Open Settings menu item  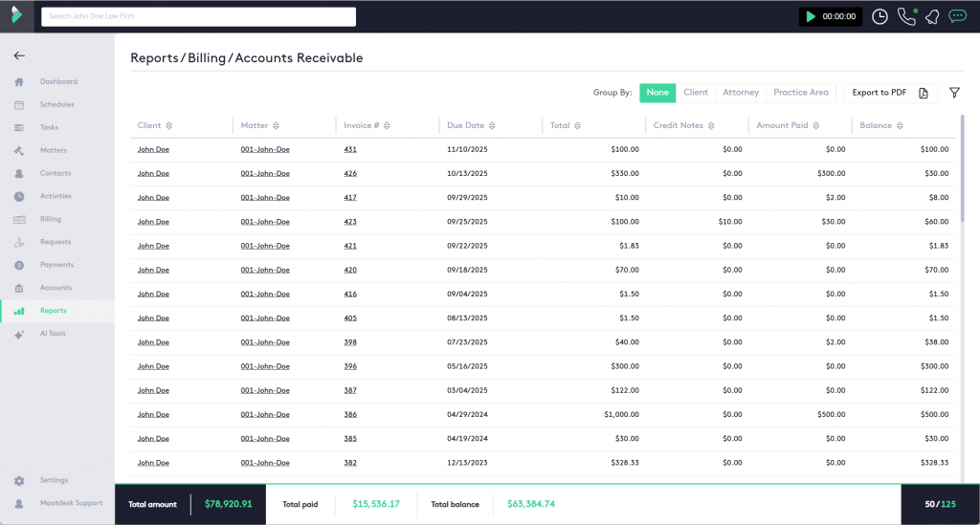coord(54,481)
